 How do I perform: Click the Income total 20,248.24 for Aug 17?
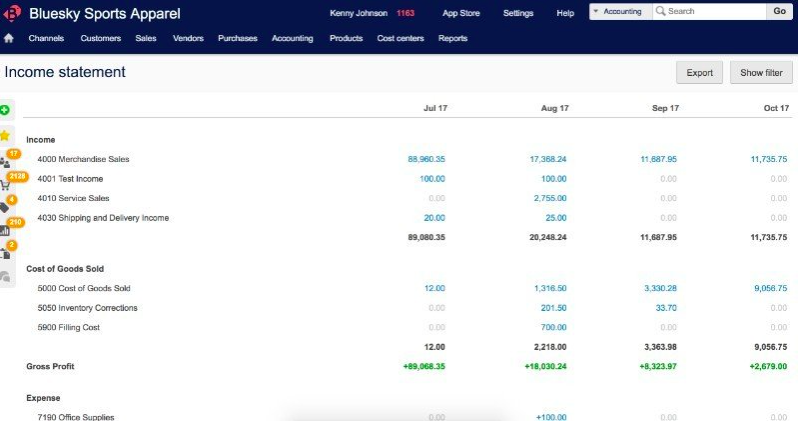tap(548, 237)
